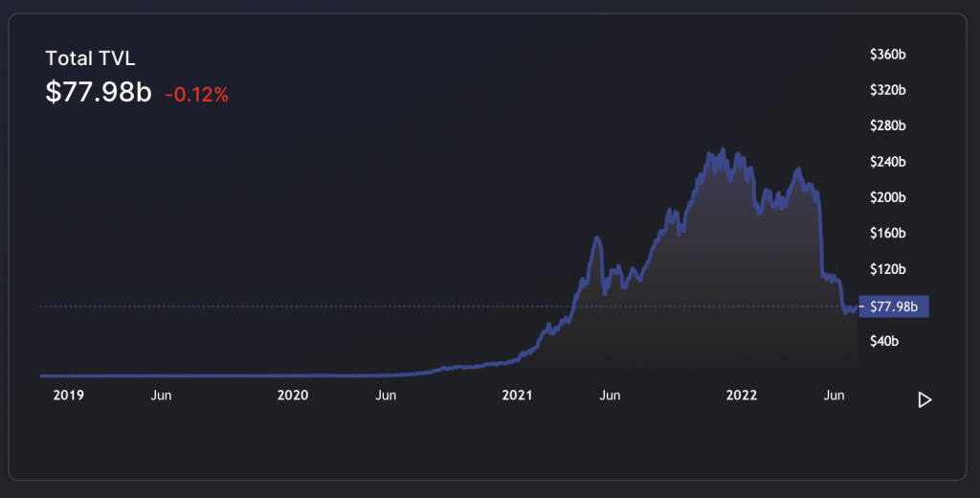Click the 2020 x-axis label
980x498 pixels.
coord(293,396)
